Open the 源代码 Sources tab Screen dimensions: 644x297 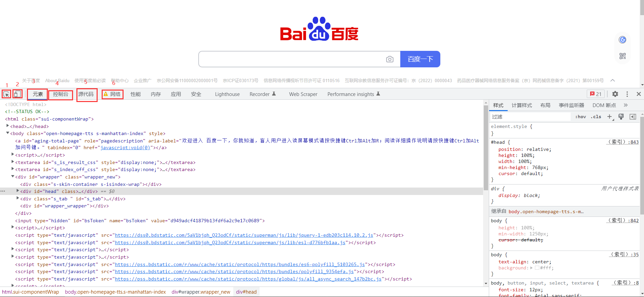(x=86, y=94)
